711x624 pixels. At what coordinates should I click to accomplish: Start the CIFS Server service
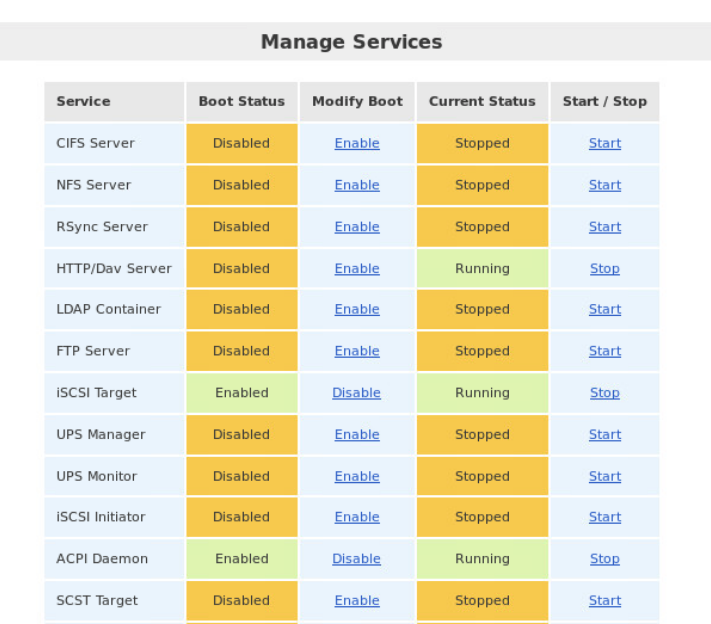(604, 143)
